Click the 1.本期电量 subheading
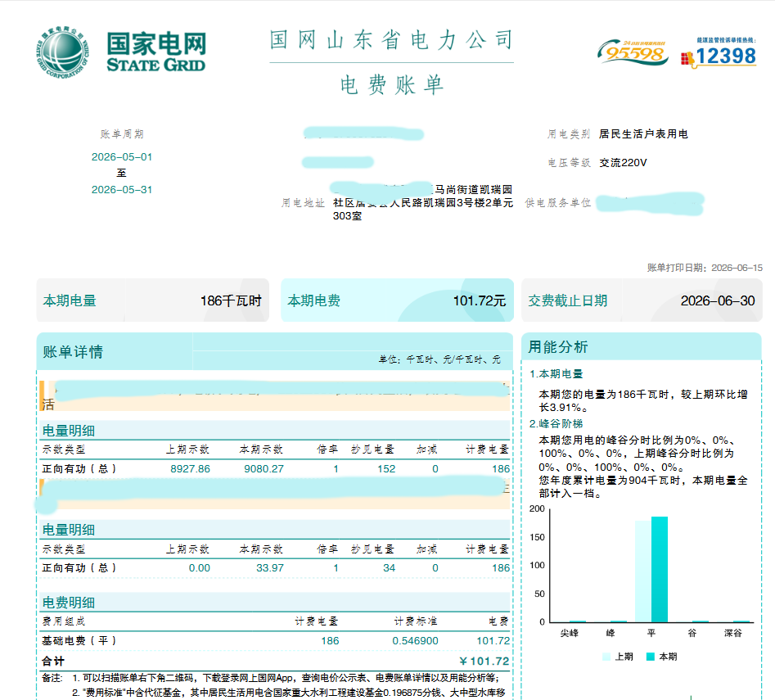 tap(556, 374)
